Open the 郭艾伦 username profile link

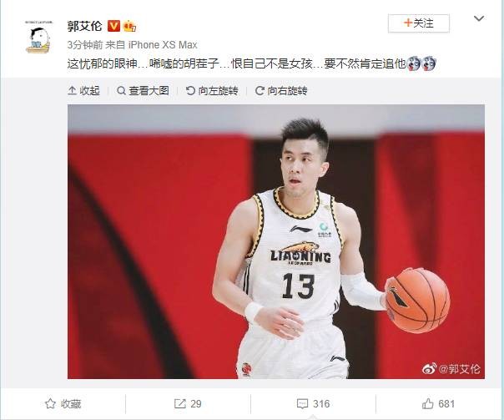click(84, 26)
